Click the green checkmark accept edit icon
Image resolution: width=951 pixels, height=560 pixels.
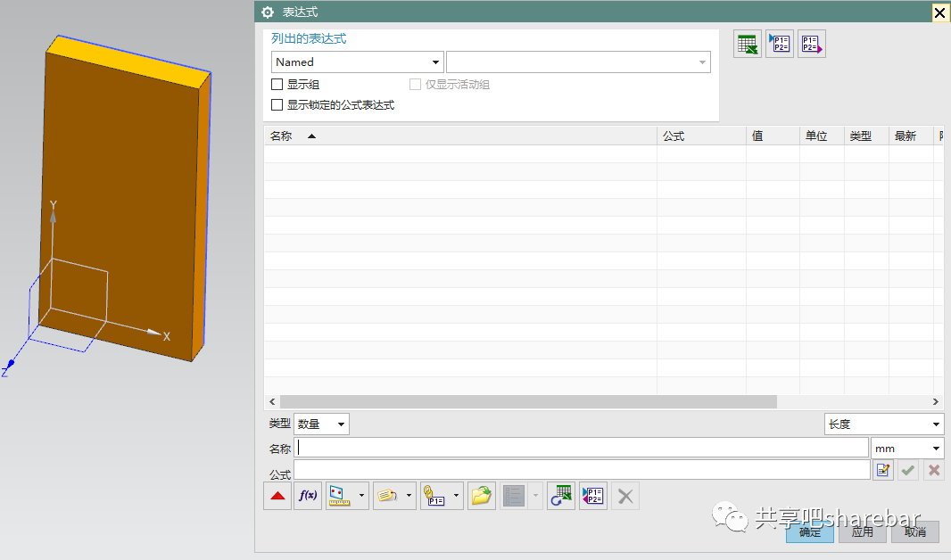tap(908, 470)
